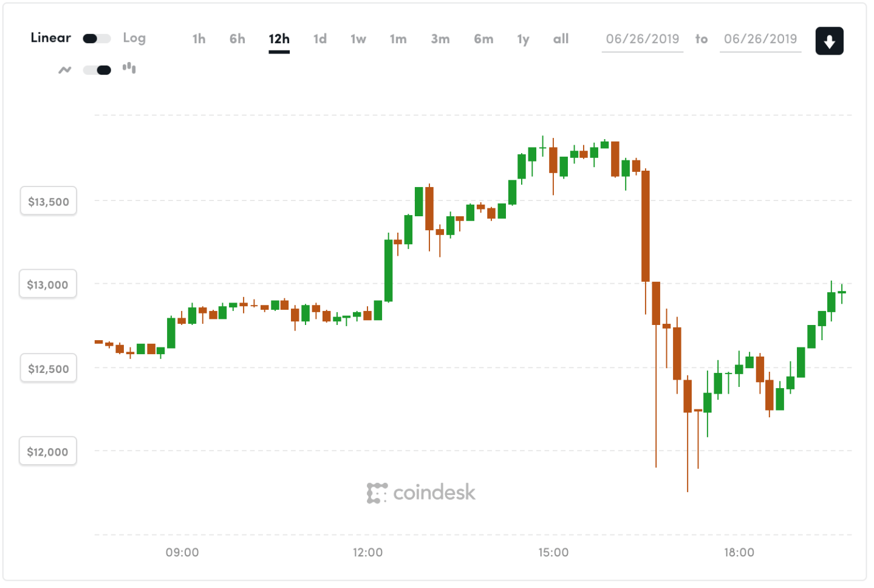Choose the 1m time range
The image size is (874, 588).
(398, 39)
